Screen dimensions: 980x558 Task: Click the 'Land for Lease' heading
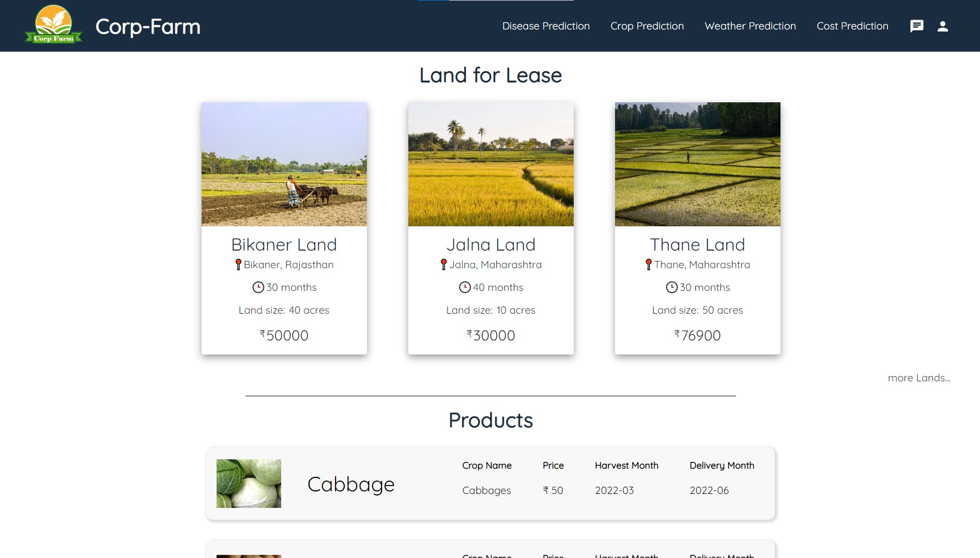tap(491, 75)
